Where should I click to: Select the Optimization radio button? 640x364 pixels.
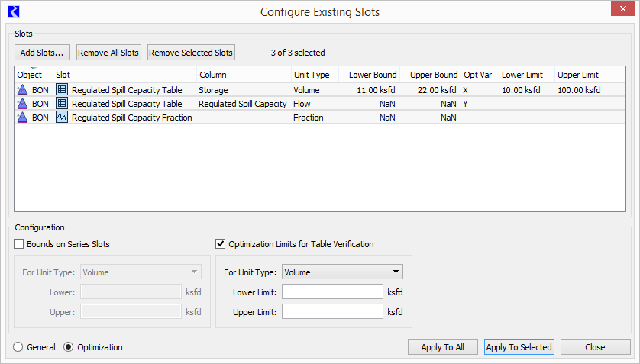pyautogui.click(x=68, y=347)
